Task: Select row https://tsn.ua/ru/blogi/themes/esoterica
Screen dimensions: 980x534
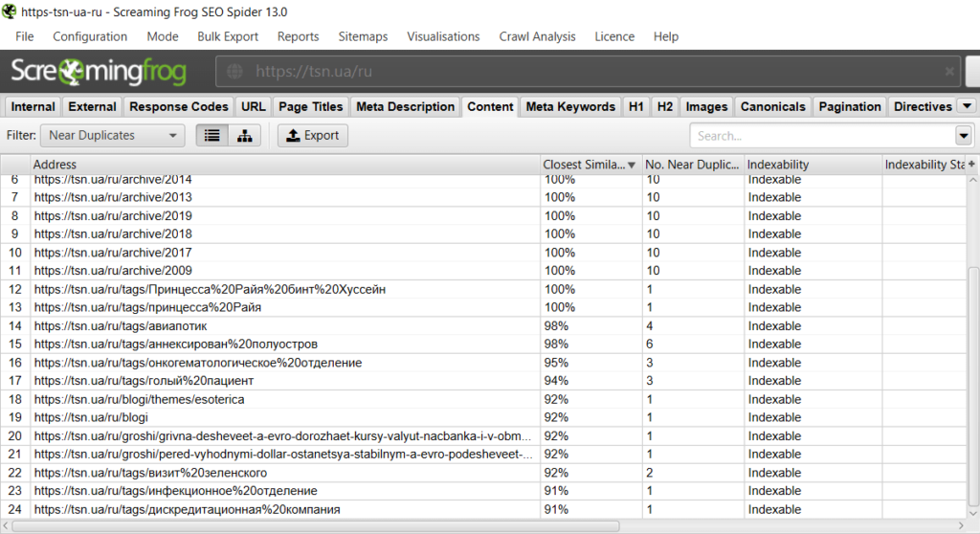Action: coord(483,399)
